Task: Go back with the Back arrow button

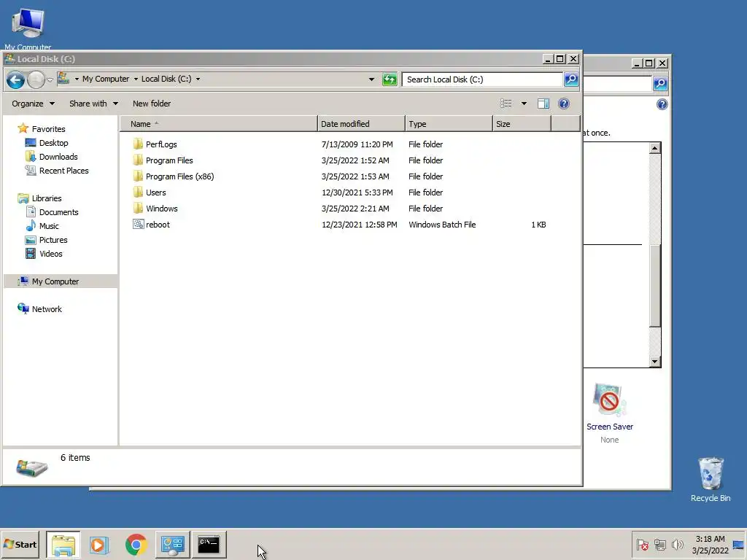Action: [x=15, y=79]
